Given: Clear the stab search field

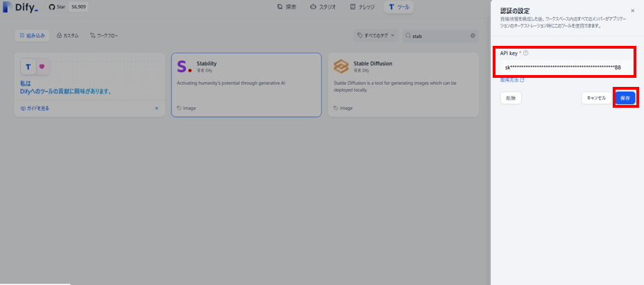Looking at the screenshot, I should (473, 35).
